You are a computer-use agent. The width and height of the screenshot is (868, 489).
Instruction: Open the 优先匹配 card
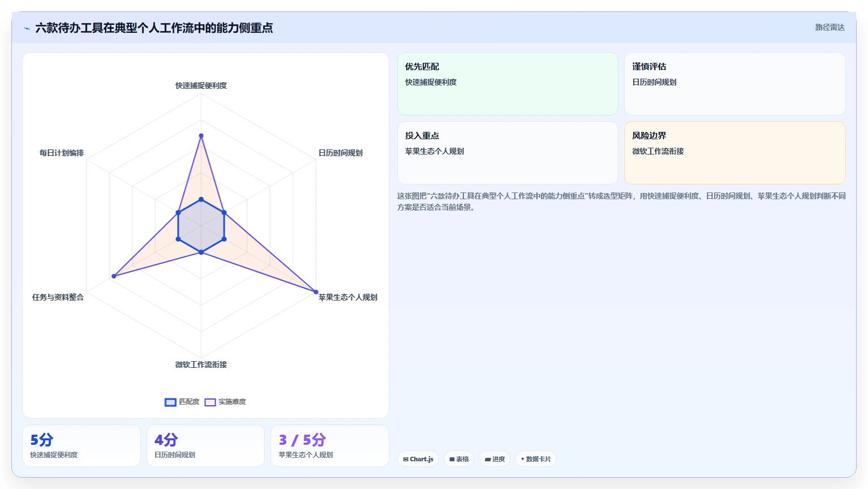click(508, 84)
